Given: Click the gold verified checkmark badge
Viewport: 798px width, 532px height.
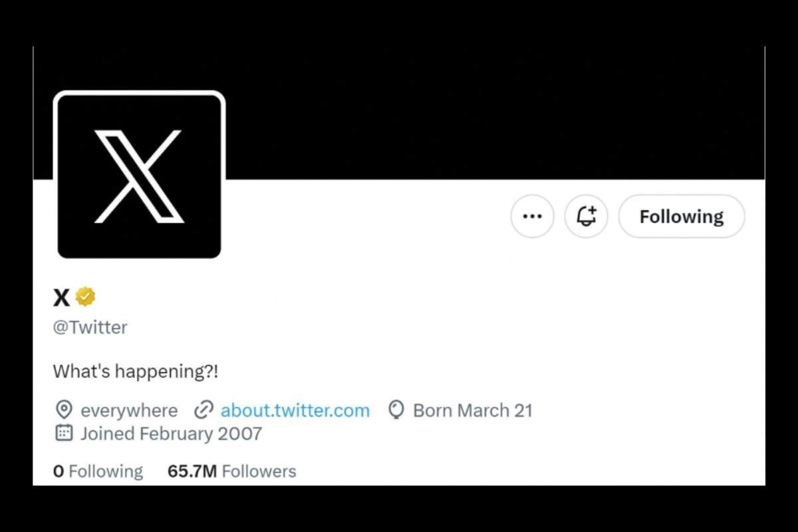Looking at the screenshot, I should point(85,297).
